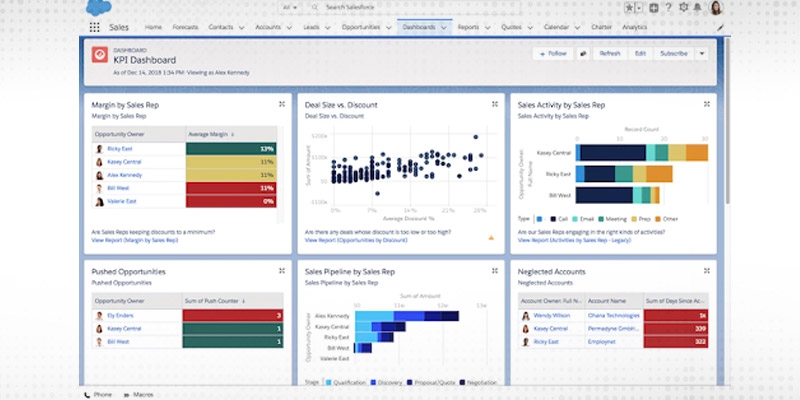Expand the Contacts tab chevron

(241, 28)
